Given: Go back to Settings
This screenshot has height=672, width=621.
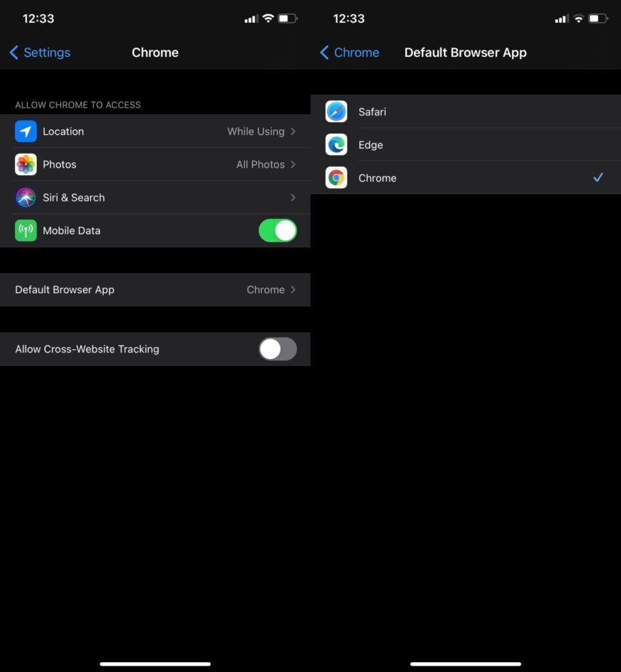Looking at the screenshot, I should (39, 52).
